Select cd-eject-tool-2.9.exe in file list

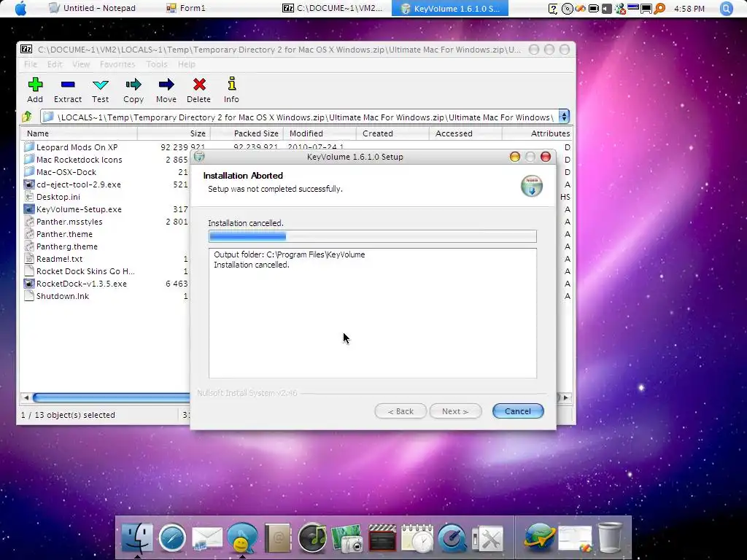[79, 184]
